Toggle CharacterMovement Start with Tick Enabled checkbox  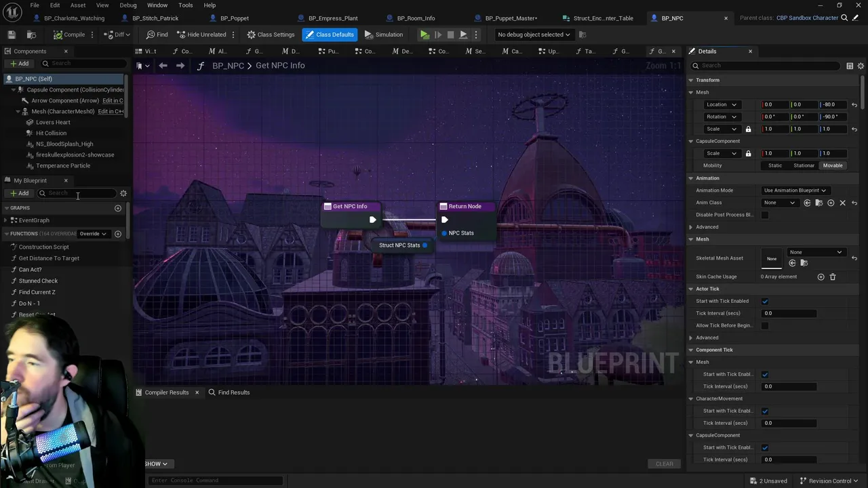pos(765,411)
